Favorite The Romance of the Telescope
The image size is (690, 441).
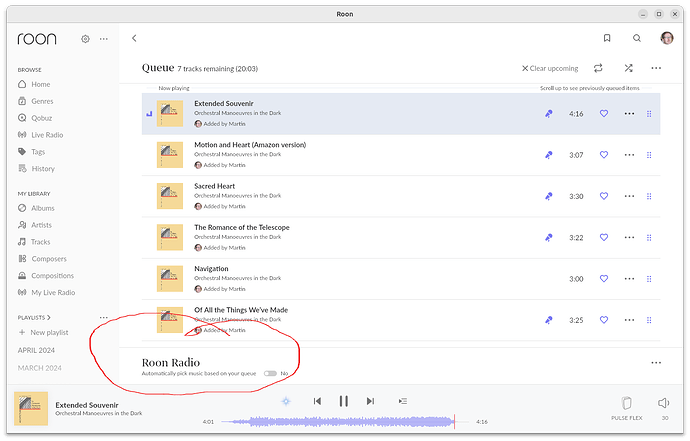[x=604, y=238]
